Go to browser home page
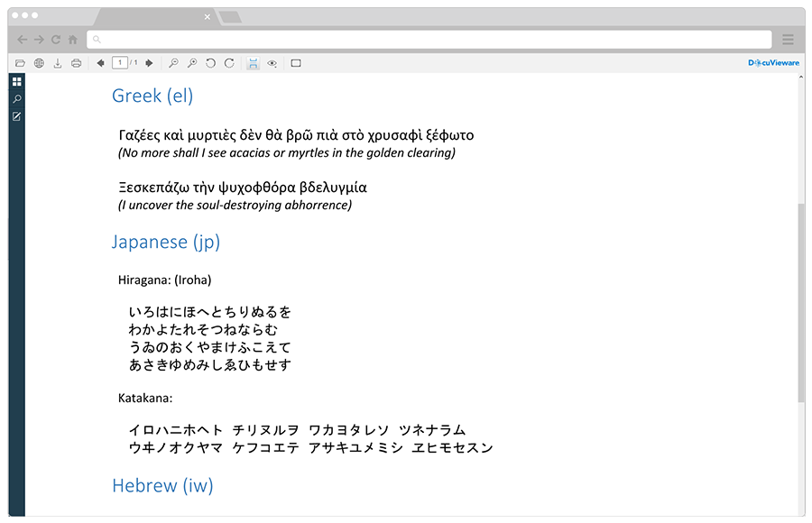 tap(73, 40)
